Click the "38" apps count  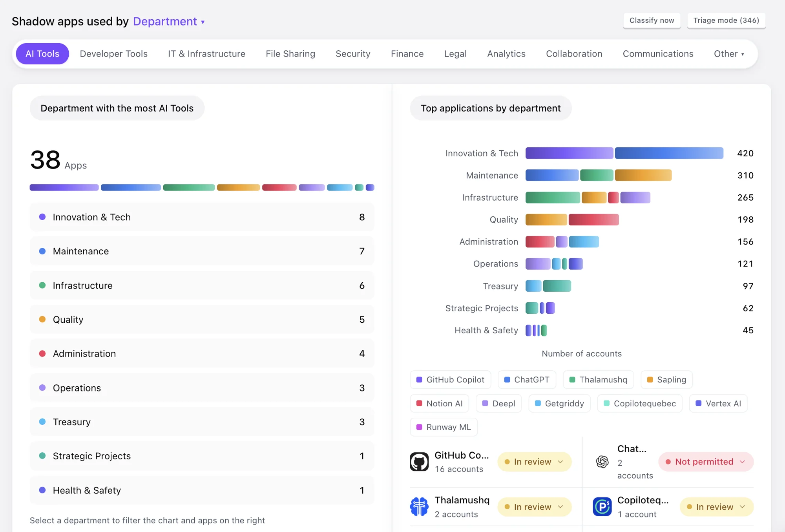(x=46, y=160)
